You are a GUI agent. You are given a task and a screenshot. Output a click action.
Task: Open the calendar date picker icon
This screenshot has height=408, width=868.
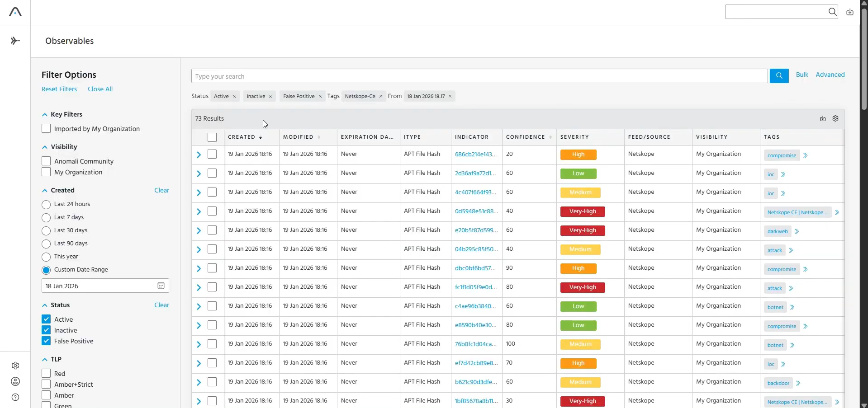pyautogui.click(x=161, y=286)
